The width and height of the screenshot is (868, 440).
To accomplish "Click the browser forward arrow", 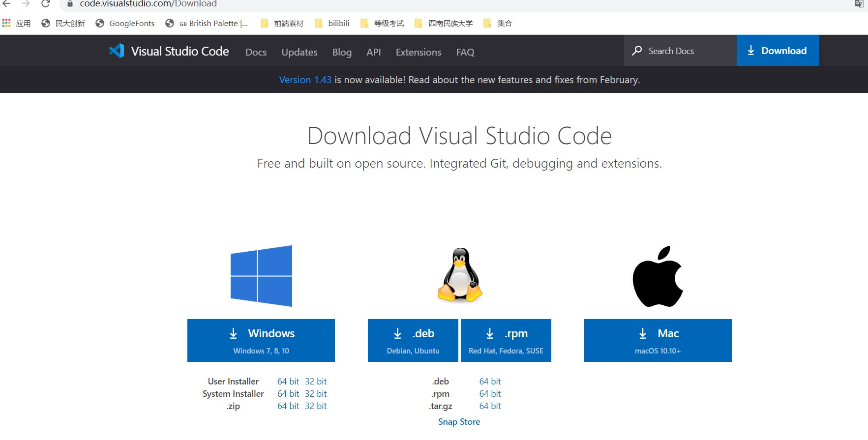I will (x=26, y=4).
